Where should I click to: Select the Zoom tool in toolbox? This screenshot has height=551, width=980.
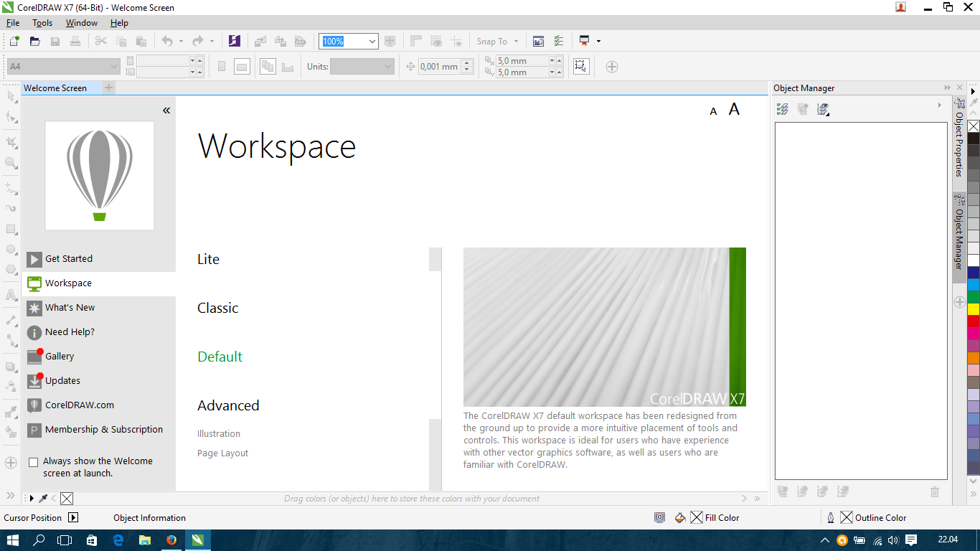(11, 163)
